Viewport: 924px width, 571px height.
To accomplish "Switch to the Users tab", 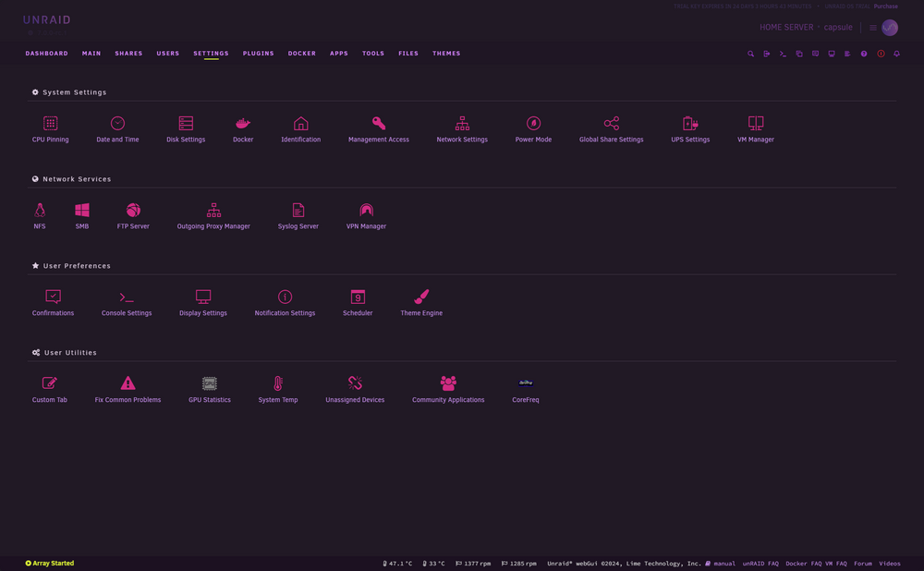I will click(168, 53).
